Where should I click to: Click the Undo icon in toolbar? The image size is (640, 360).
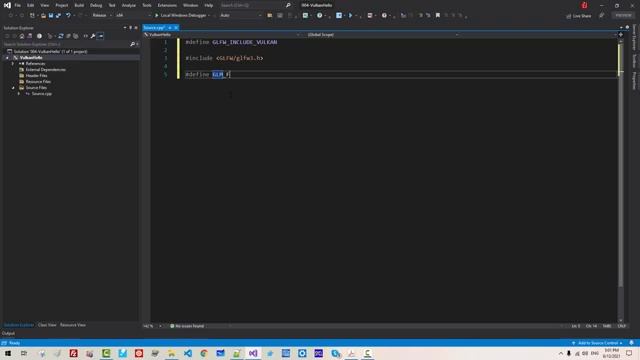pos(68,16)
